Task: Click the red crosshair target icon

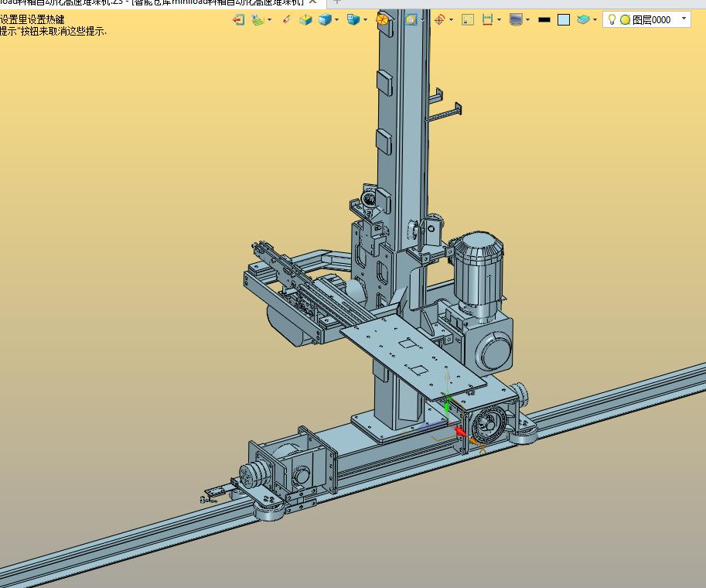Action: click(x=439, y=20)
